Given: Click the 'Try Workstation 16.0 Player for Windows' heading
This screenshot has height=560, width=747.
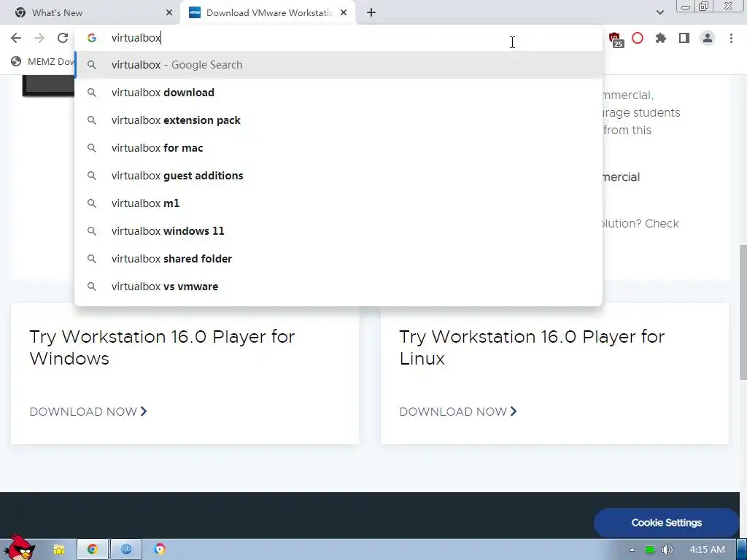Looking at the screenshot, I should click(x=162, y=348).
